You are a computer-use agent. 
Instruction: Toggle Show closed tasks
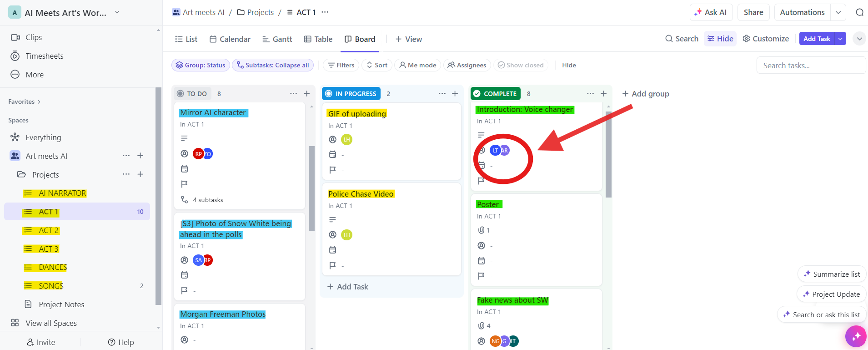tap(521, 65)
